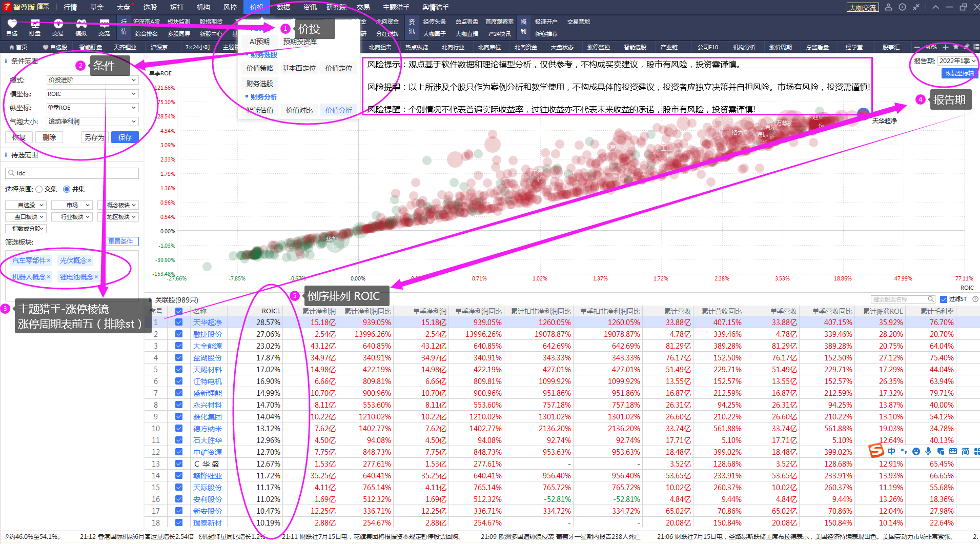Click 恢复坐标轴 button

(959, 73)
